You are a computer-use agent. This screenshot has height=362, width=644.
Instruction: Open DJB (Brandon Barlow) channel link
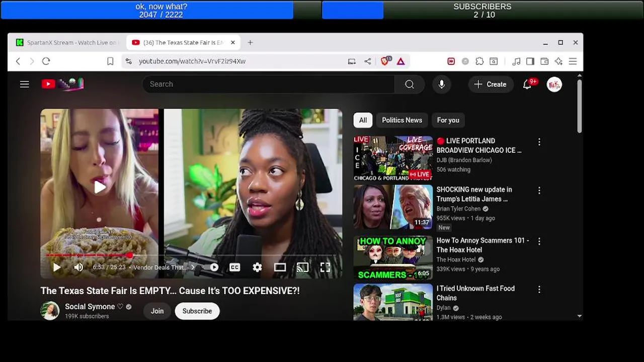click(464, 160)
